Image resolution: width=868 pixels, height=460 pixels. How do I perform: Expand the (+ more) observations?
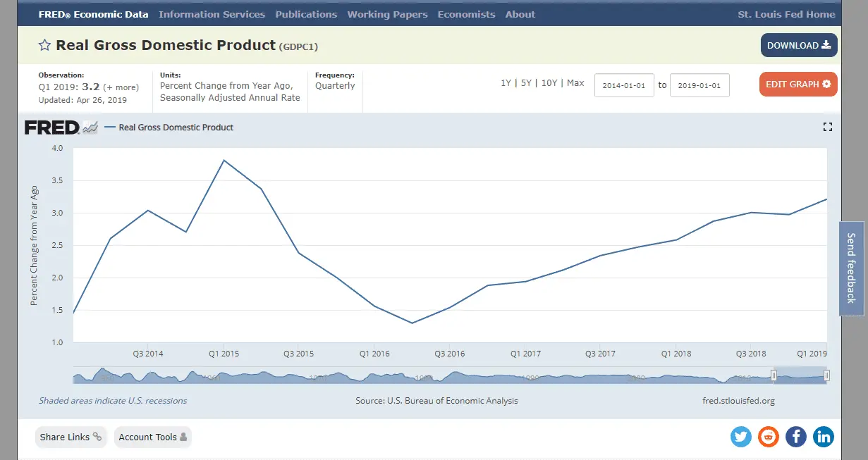coord(121,87)
